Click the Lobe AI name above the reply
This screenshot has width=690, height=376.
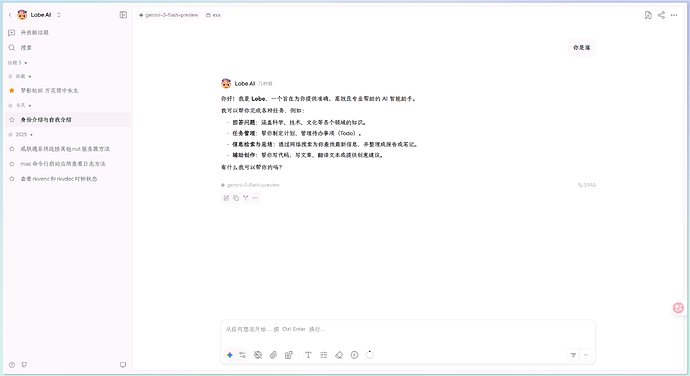tap(245, 84)
